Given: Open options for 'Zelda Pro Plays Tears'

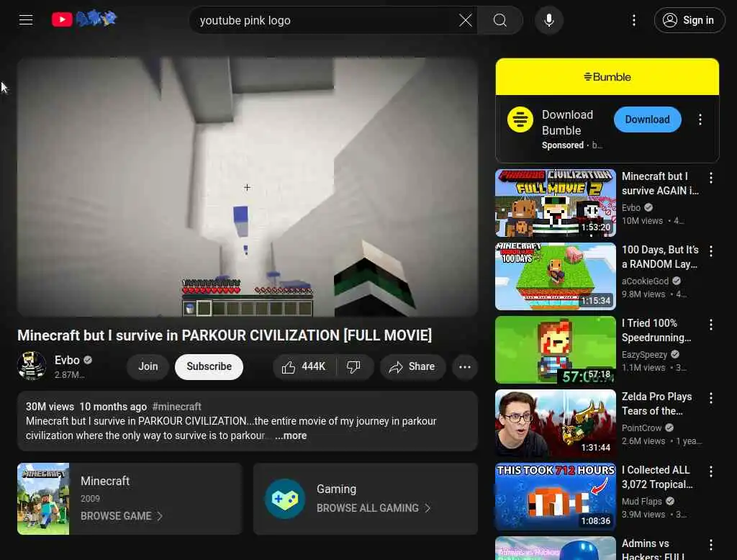Looking at the screenshot, I should click(710, 398).
